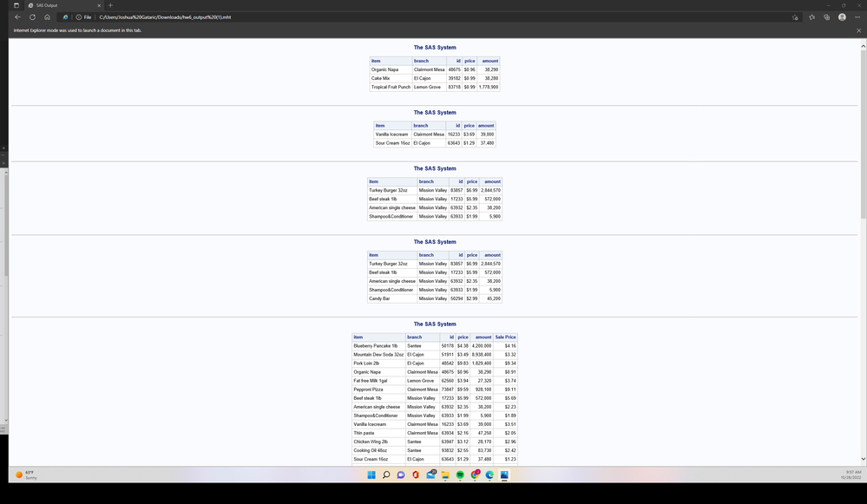Open Settings and more ellipsis menu

tap(857, 17)
